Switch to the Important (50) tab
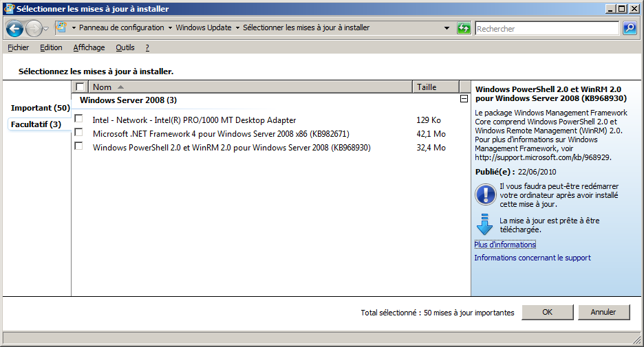Image resolution: width=644 pixels, height=347 pixels. point(40,108)
